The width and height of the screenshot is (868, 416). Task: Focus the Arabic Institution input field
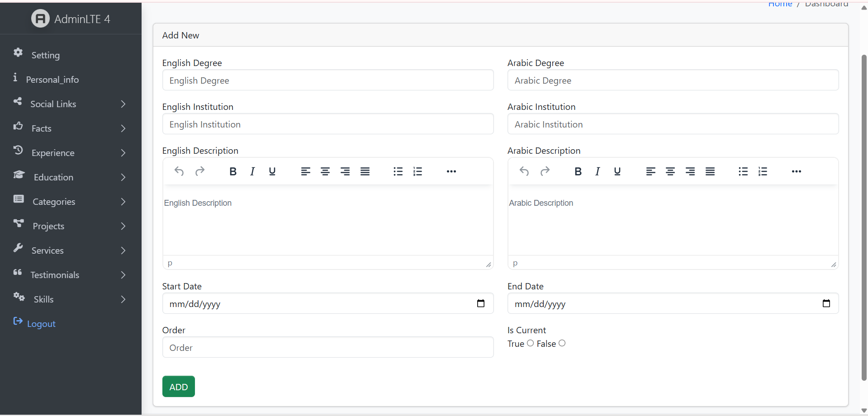[x=673, y=124]
